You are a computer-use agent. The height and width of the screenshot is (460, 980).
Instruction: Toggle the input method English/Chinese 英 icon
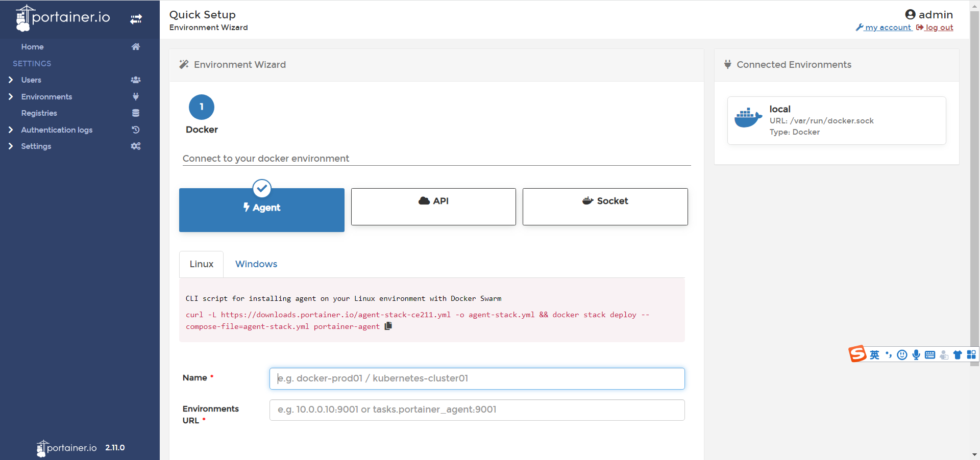[875, 355]
